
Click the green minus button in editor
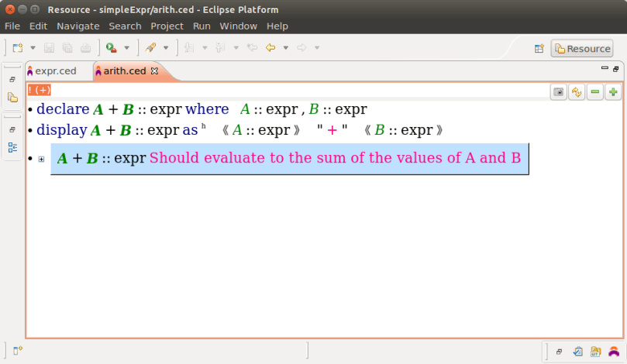pyautogui.click(x=595, y=92)
